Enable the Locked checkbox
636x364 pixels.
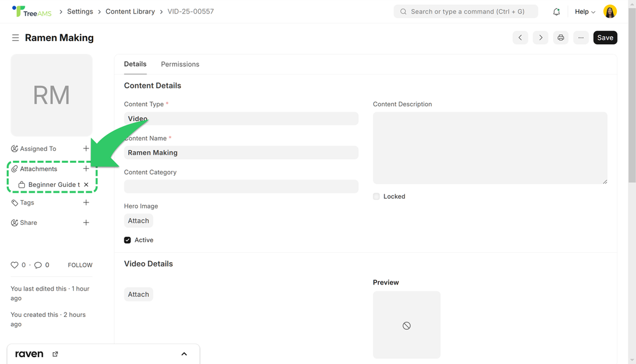coord(376,196)
